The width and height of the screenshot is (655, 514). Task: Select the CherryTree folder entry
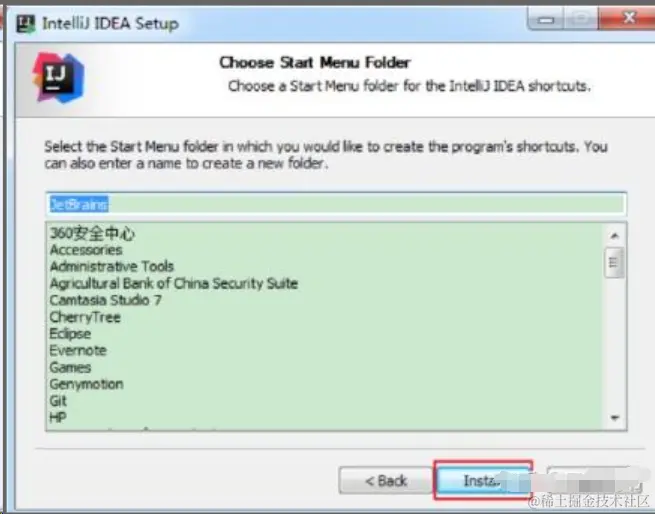pos(85,317)
